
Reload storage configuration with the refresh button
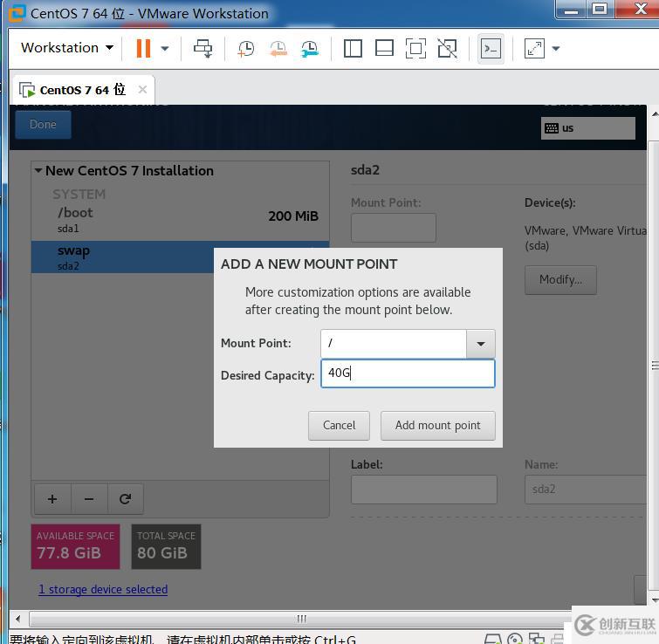coord(125,499)
